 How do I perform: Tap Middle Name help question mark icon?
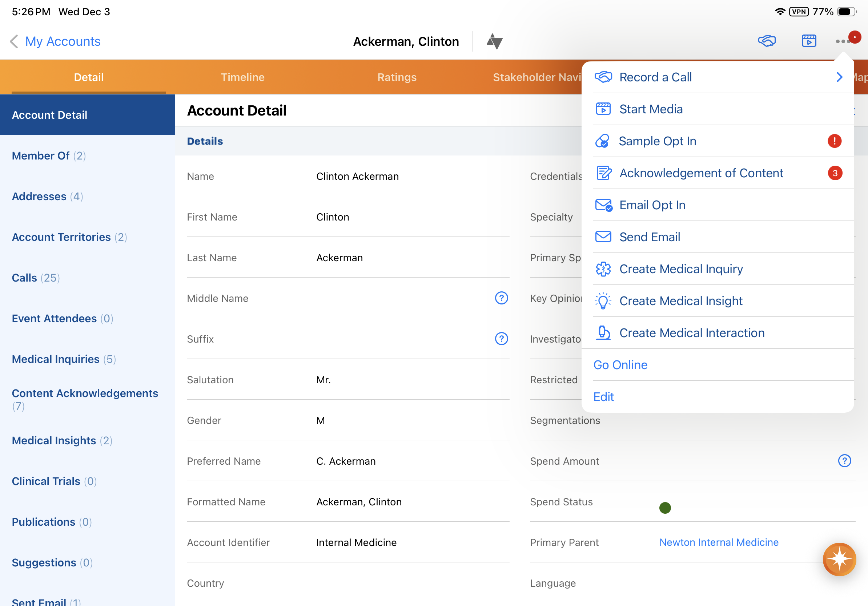coord(501,298)
